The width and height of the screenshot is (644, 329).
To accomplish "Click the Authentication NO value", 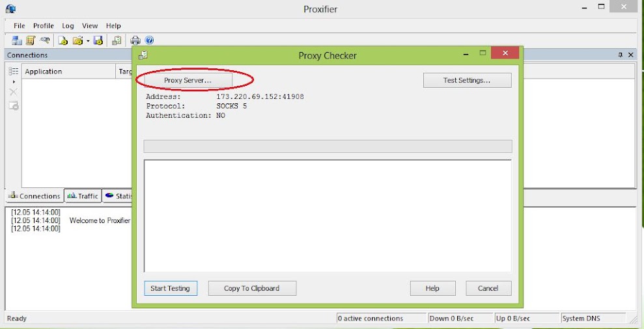I will [x=221, y=116].
